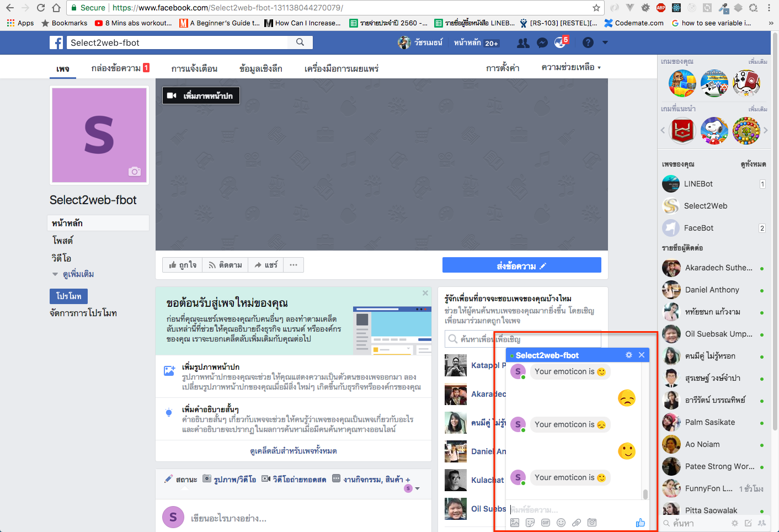This screenshot has width=779, height=532.
Task: Open Codemate.com bookmark in bookmarks bar
Action: pyautogui.click(x=634, y=23)
